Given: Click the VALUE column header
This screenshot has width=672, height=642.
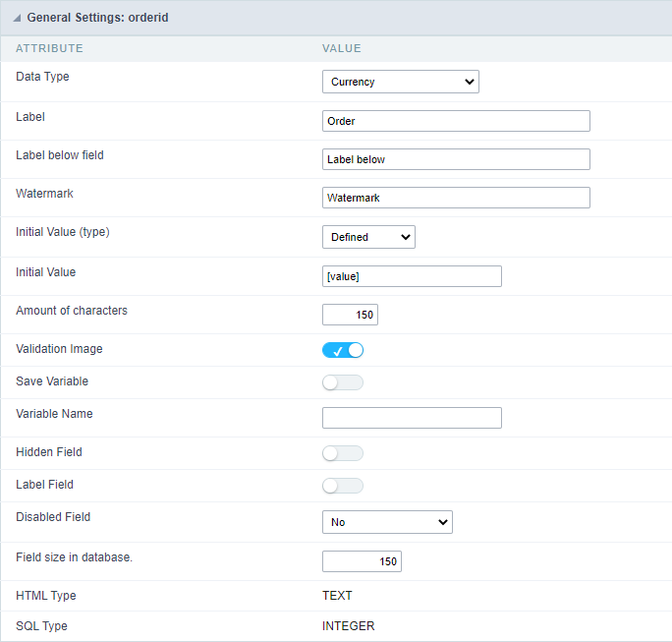Looking at the screenshot, I should (342, 48).
